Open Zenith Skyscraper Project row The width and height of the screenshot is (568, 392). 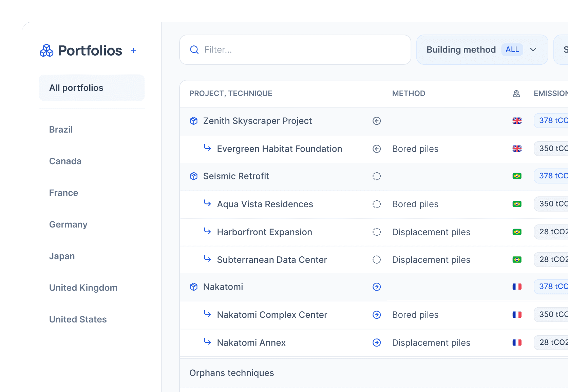click(374, 121)
